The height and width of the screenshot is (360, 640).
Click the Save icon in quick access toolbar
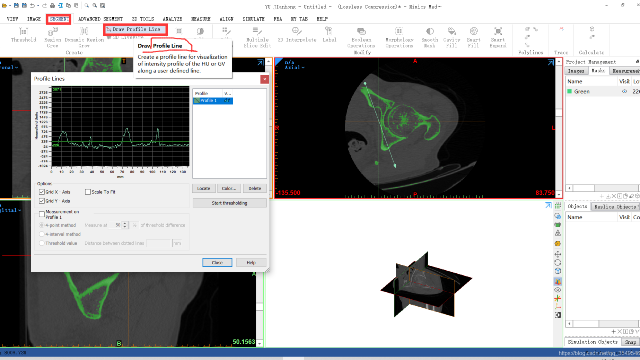click(x=16, y=6)
